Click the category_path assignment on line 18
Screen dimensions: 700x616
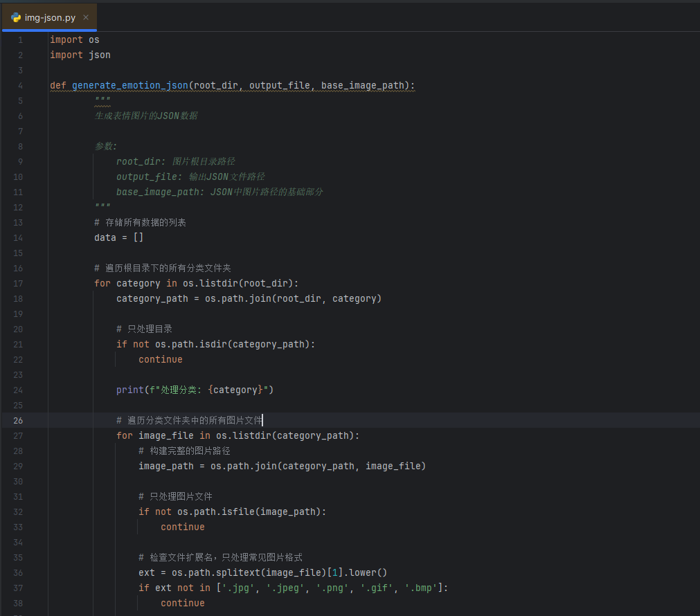[x=249, y=298]
